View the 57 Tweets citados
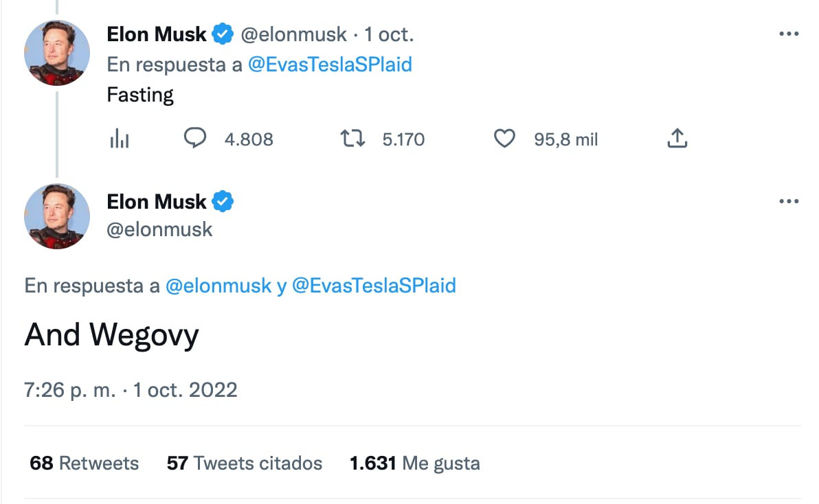Viewport: 819px width, 504px height. [244, 463]
